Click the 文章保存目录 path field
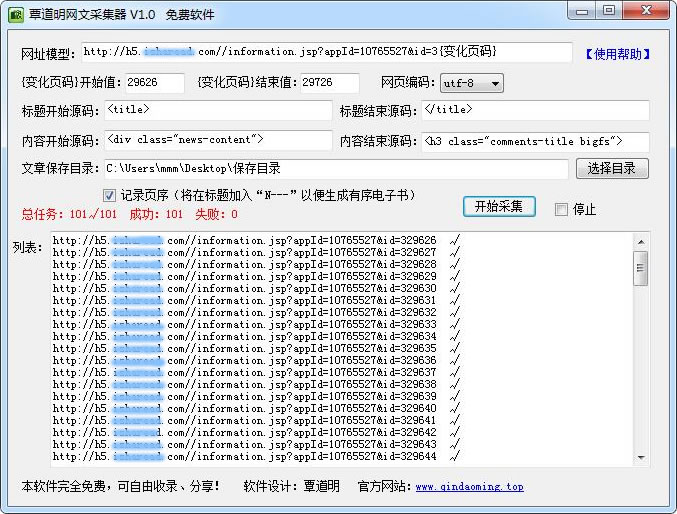677x514 pixels. pos(334,169)
